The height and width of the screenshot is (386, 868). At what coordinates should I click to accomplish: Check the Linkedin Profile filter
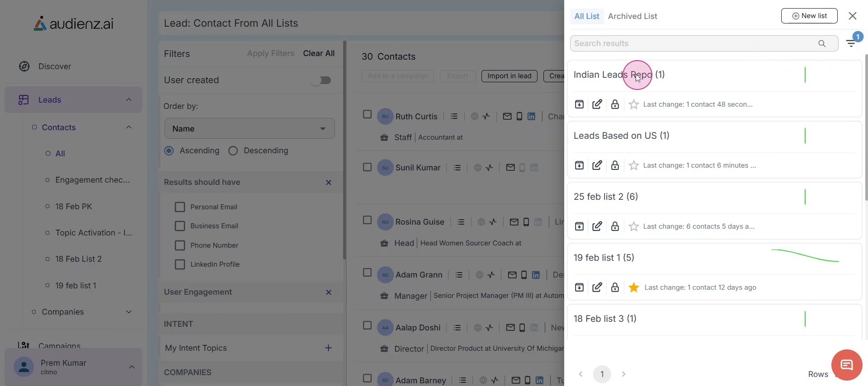[x=180, y=264]
